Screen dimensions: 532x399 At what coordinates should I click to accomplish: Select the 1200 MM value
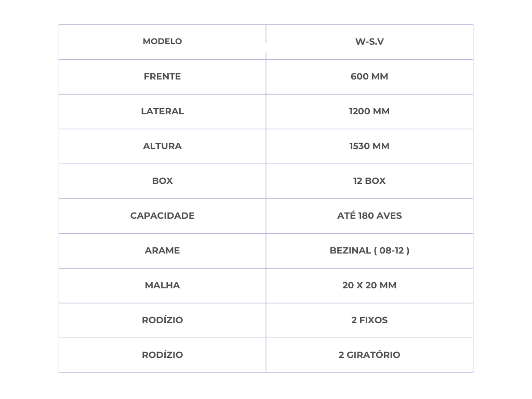click(x=369, y=112)
